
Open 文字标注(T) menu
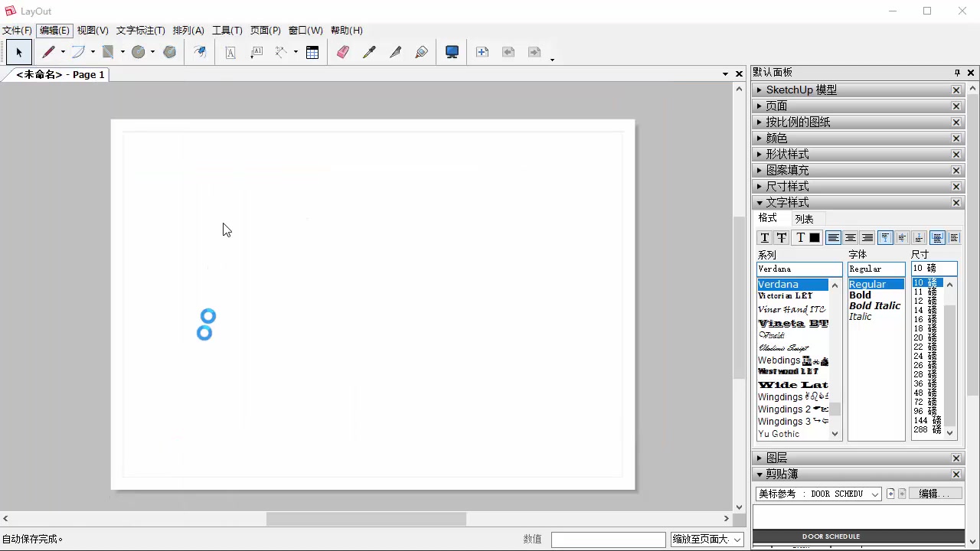click(x=141, y=31)
